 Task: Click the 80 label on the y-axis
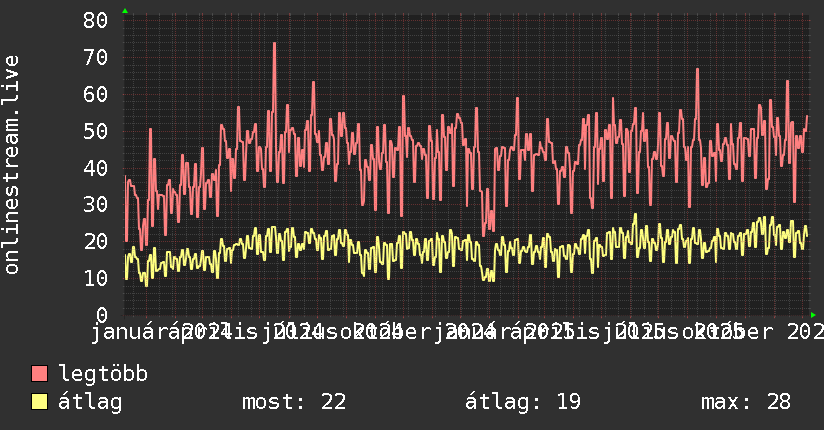point(95,21)
